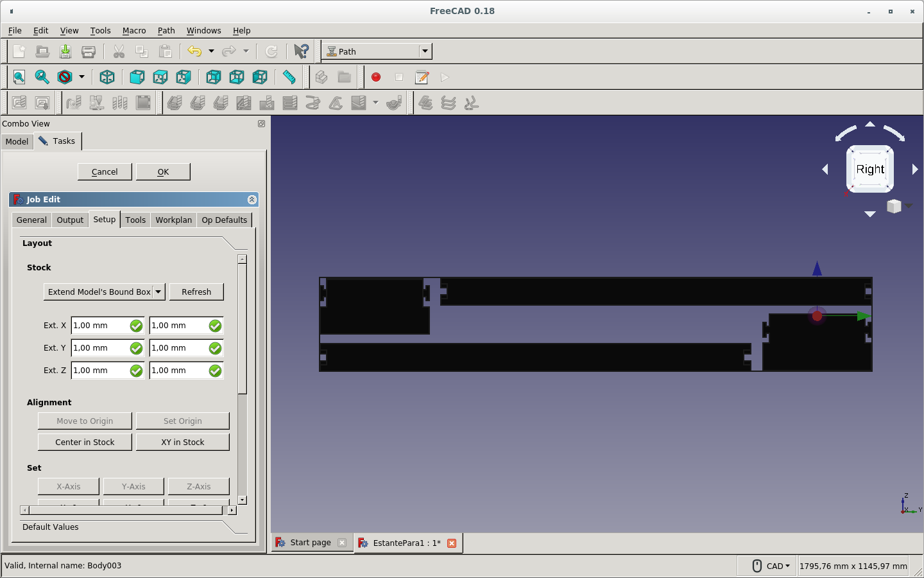This screenshot has height=578, width=924.
Task: Switch to the Output tab
Action: [70, 220]
